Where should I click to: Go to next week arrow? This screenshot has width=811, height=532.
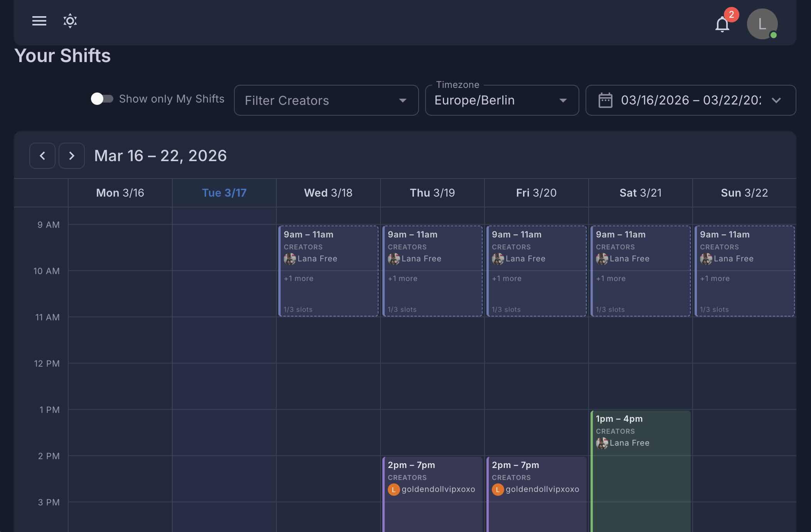pyautogui.click(x=72, y=156)
